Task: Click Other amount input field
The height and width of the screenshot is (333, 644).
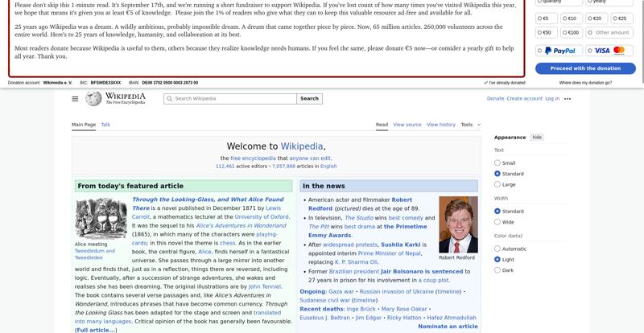Action: coord(609,32)
